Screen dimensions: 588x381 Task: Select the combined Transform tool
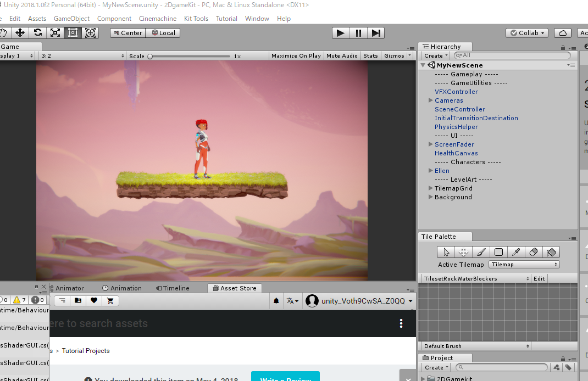pos(90,33)
